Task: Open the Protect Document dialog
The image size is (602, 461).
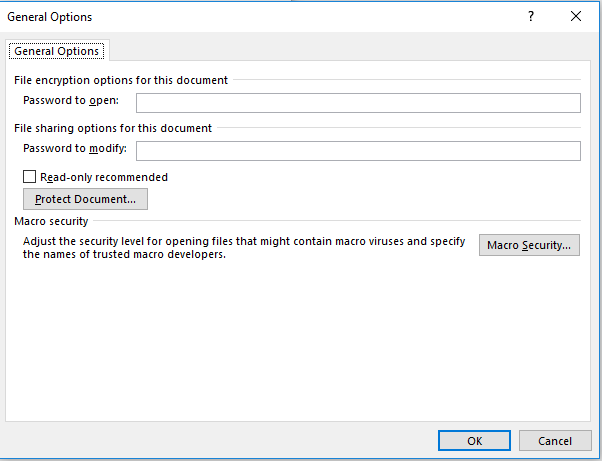Action: (85, 199)
